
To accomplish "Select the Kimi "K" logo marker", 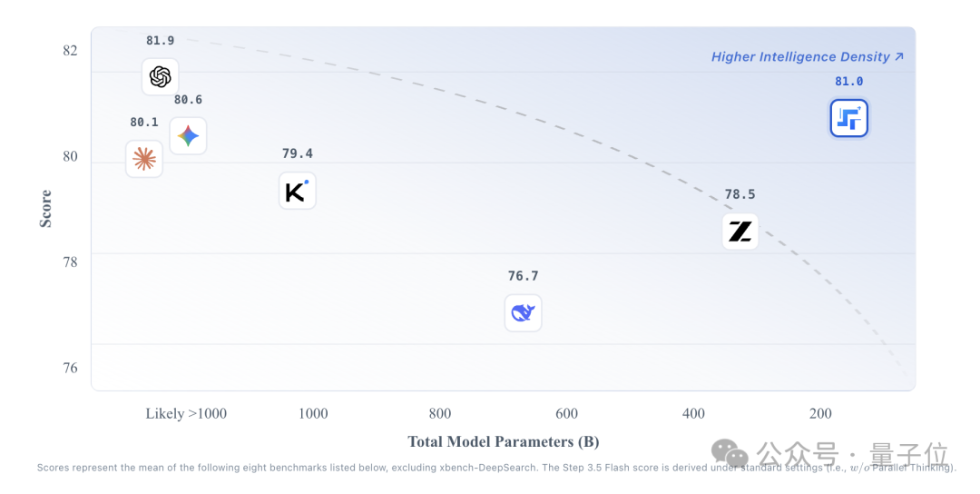I will (x=298, y=191).
